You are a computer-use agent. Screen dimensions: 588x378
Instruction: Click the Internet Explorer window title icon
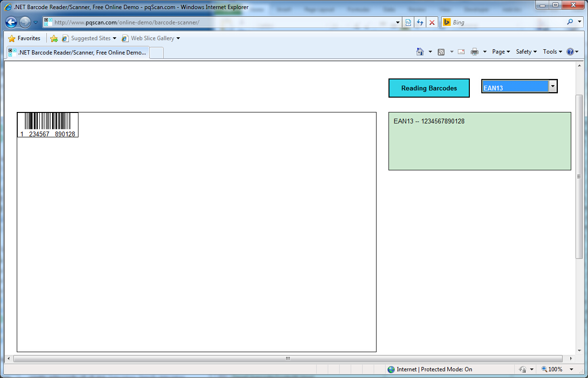[8, 7]
